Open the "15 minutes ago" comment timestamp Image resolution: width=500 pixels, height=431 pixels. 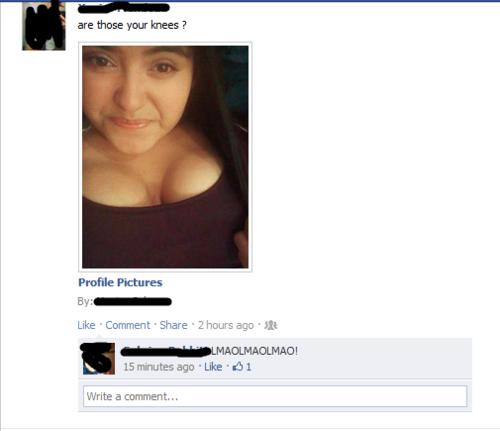(159, 367)
